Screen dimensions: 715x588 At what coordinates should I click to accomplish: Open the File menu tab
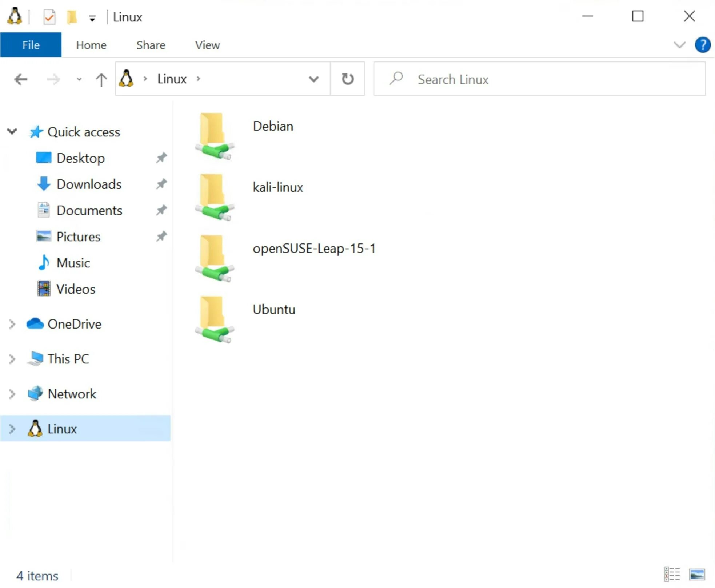click(x=31, y=45)
